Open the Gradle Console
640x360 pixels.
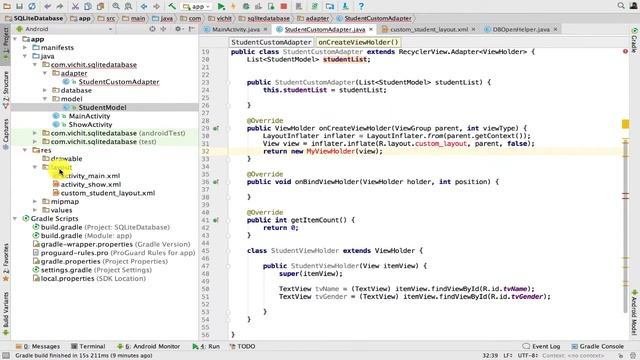pos(598,346)
